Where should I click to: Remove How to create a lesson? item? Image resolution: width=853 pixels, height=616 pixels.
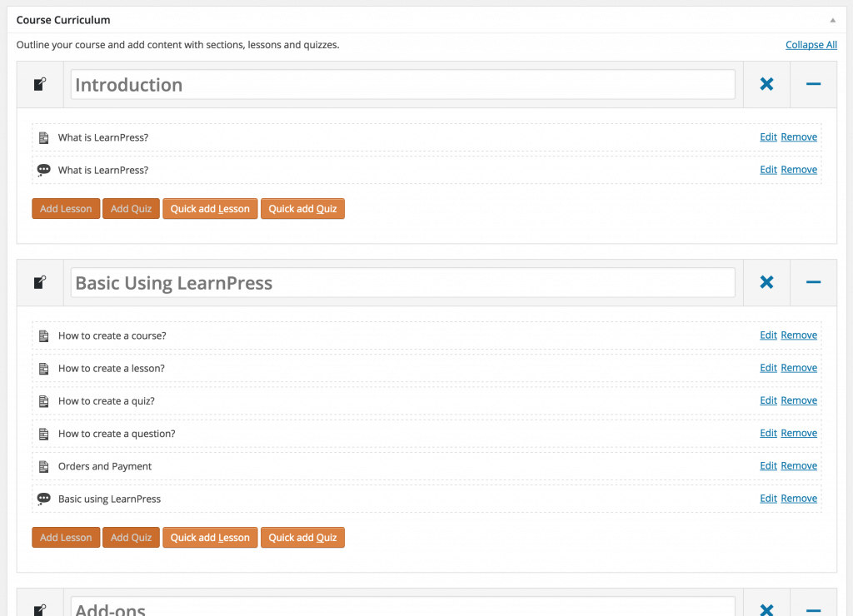[x=799, y=368]
